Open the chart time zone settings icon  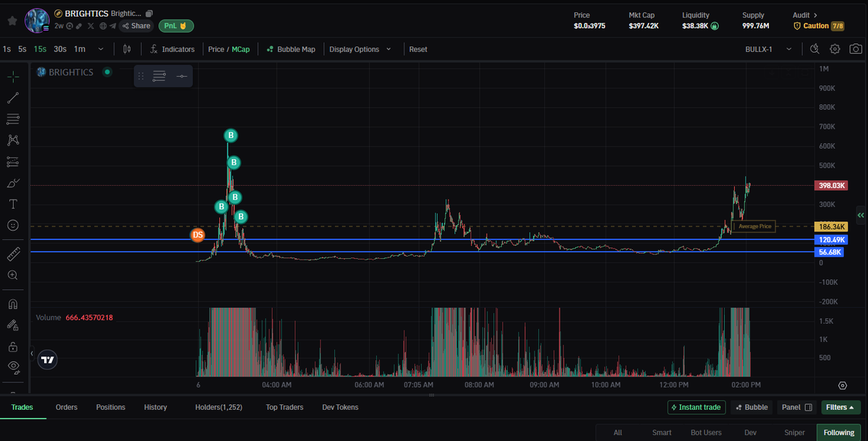pyautogui.click(x=843, y=386)
